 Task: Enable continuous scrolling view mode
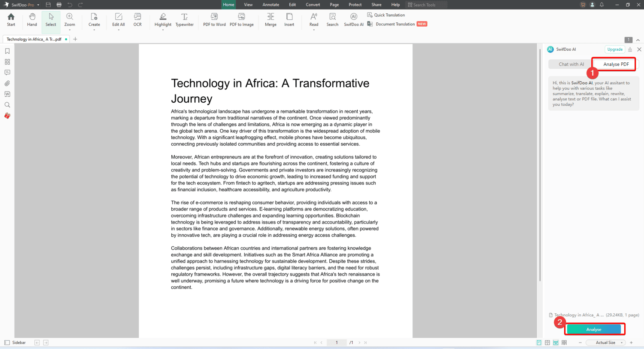click(556, 343)
